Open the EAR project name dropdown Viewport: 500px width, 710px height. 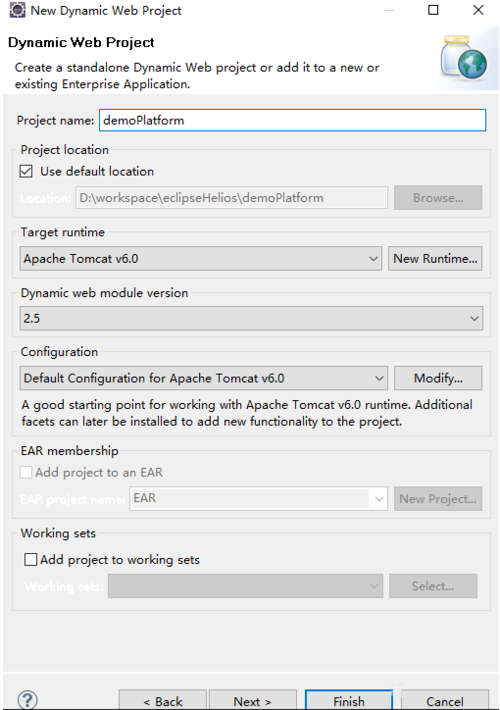pyautogui.click(x=258, y=499)
